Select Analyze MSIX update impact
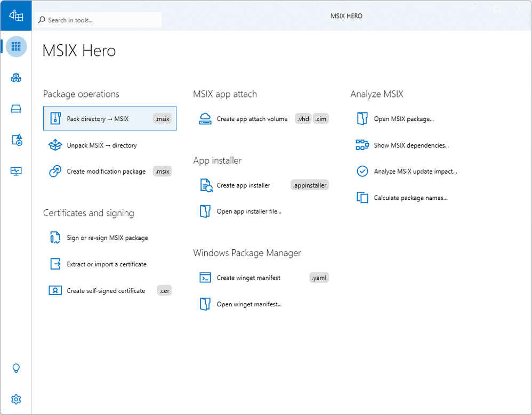The width and height of the screenshot is (532, 415). (x=415, y=172)
